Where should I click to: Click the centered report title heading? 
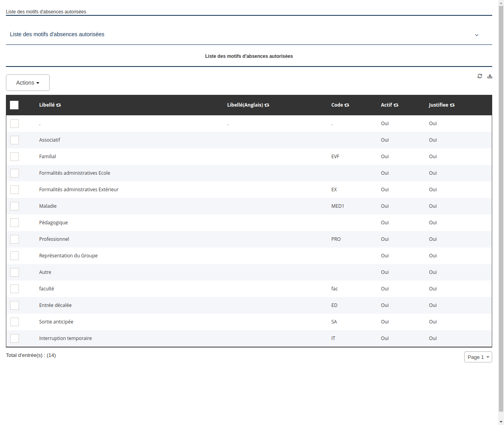tap(248, 56)
